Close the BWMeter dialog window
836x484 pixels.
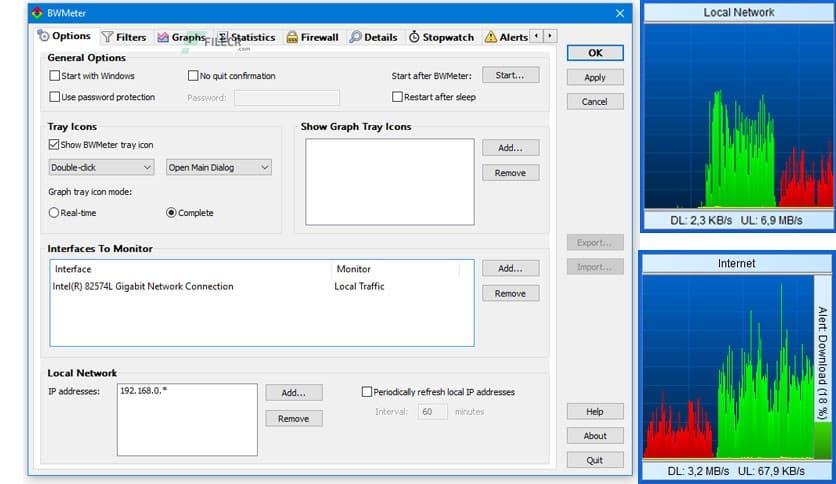(620, 13)
